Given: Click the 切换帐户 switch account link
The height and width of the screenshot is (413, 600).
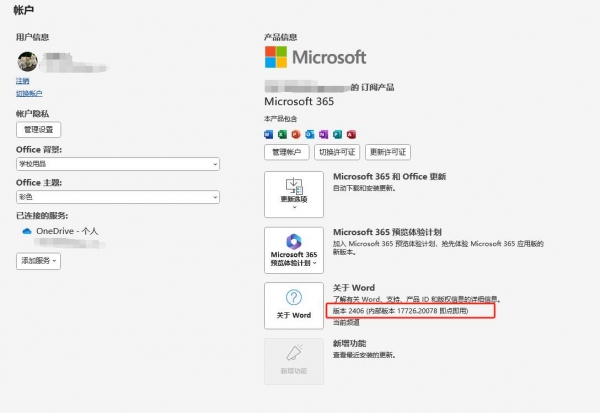Looking at the screenshot, I should click(x=29, y=93).
